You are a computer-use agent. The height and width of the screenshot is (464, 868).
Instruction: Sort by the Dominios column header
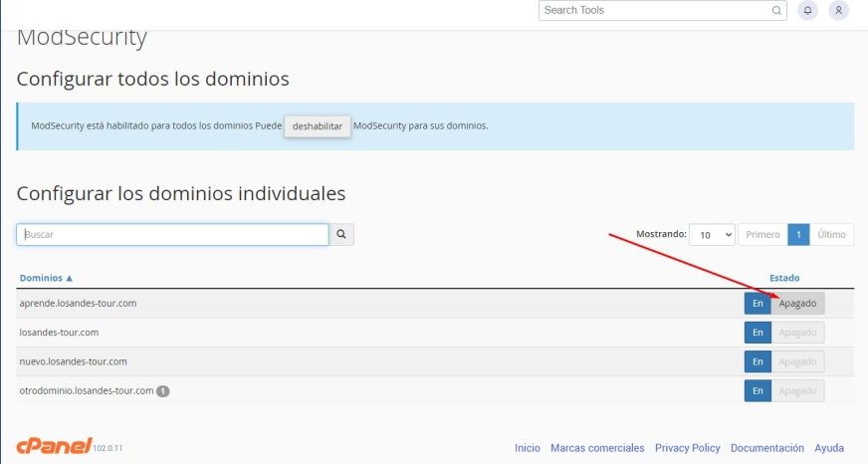click(46, 278)
